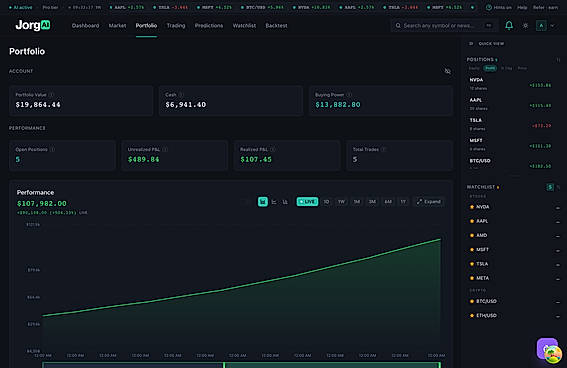Screen dimensions: 567x368
Task: Open the MSFT position row
Action: [511, 145]
